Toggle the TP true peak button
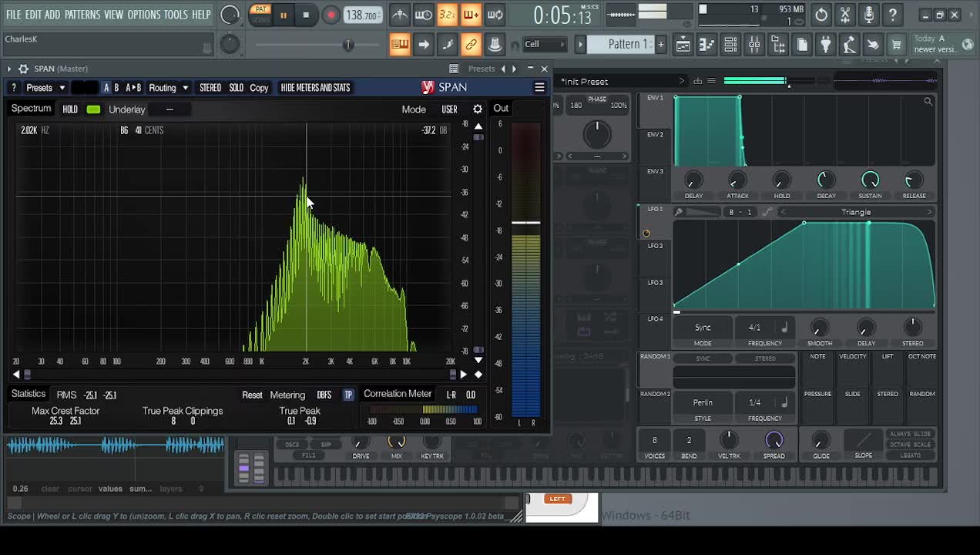This screenshot has width=980, height=555. pyautogui.click(x=348, y=395)
